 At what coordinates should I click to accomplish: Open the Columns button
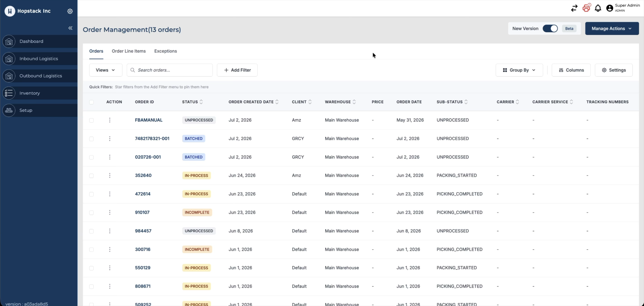(x=571, y=70)
